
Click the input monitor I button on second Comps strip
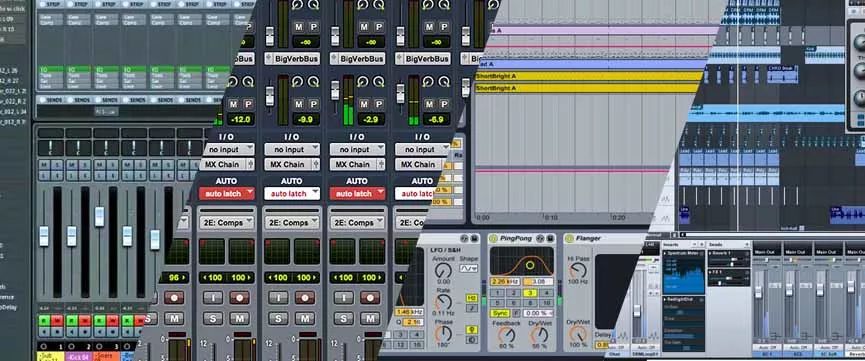coord(278,298)
